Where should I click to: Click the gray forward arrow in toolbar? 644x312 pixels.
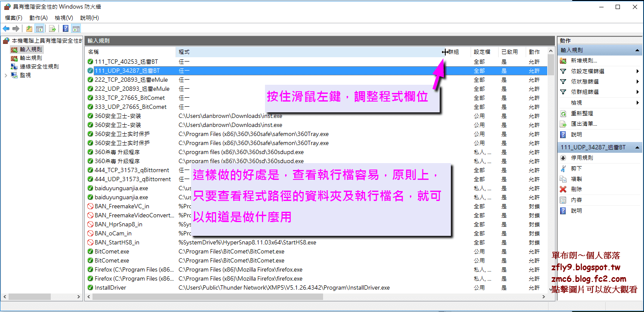click(x=16, y=29)
